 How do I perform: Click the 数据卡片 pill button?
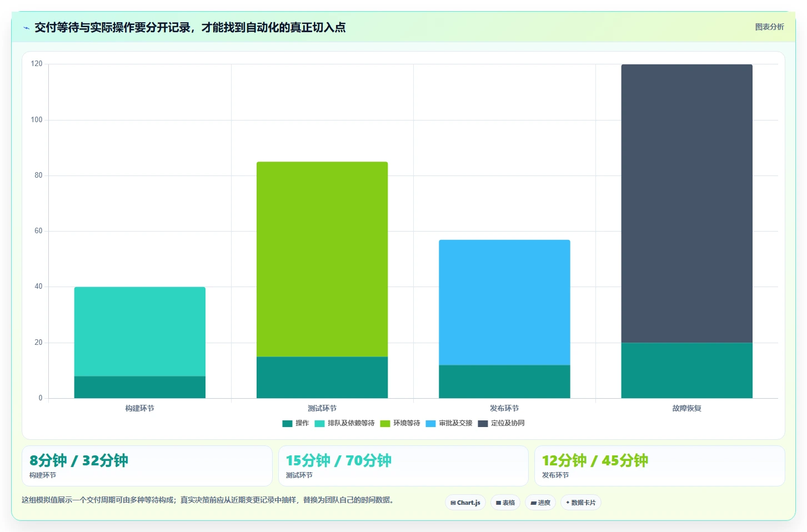tap(581, 503)
